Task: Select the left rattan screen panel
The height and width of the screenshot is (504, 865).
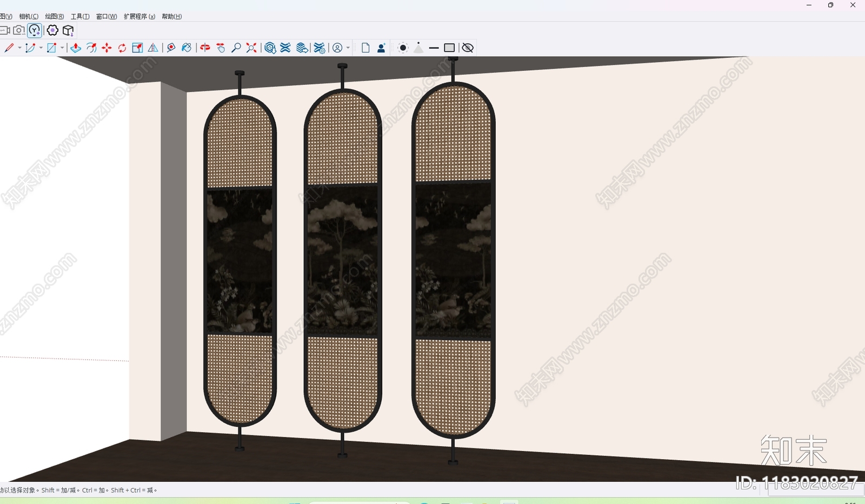Action: coord(240,260)
